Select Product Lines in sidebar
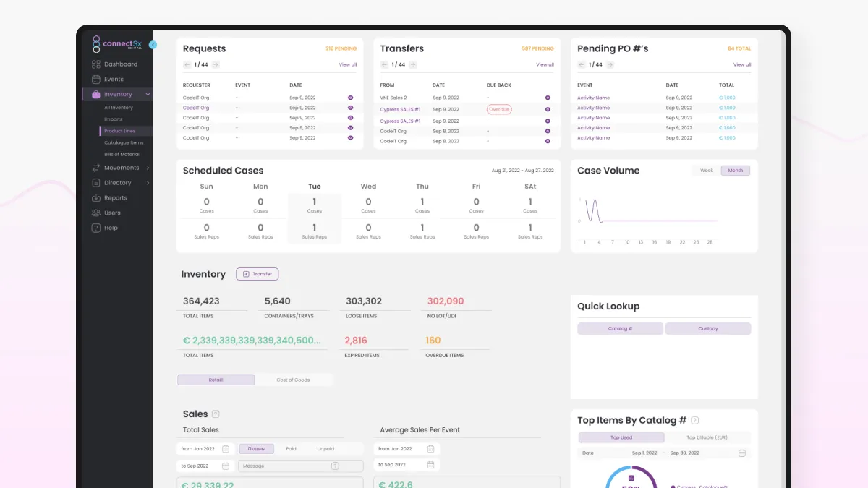Screen dimensions: 868x488 click(119, 131)
